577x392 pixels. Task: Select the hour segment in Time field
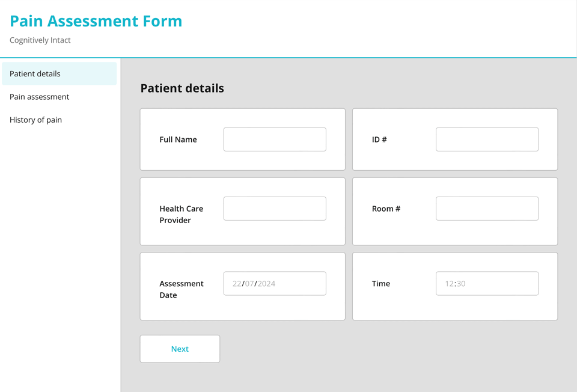450,284
